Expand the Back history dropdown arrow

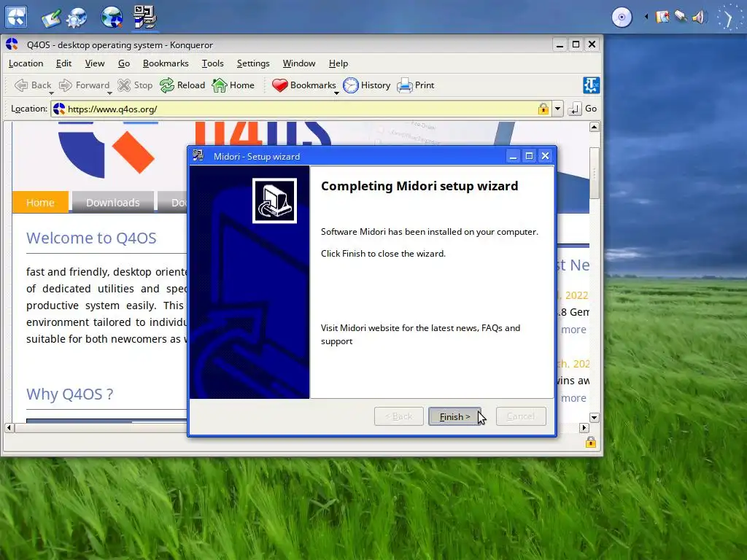[52, 93]
